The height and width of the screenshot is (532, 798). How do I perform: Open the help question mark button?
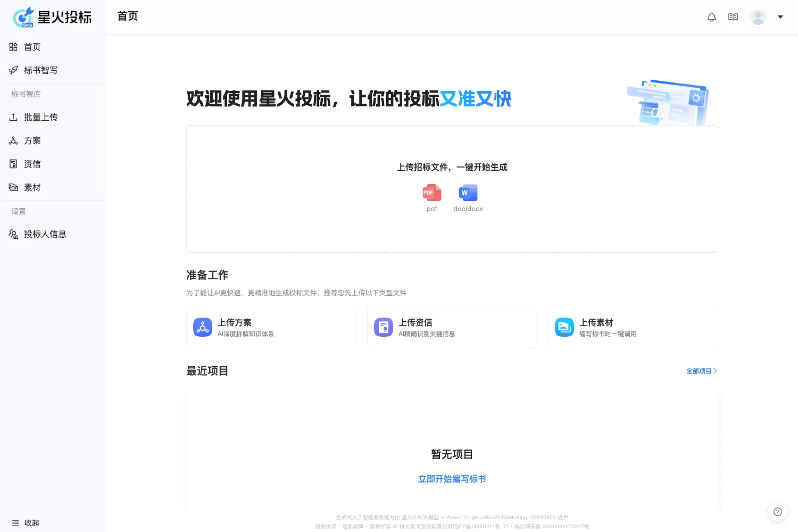[x=778, y=512]
